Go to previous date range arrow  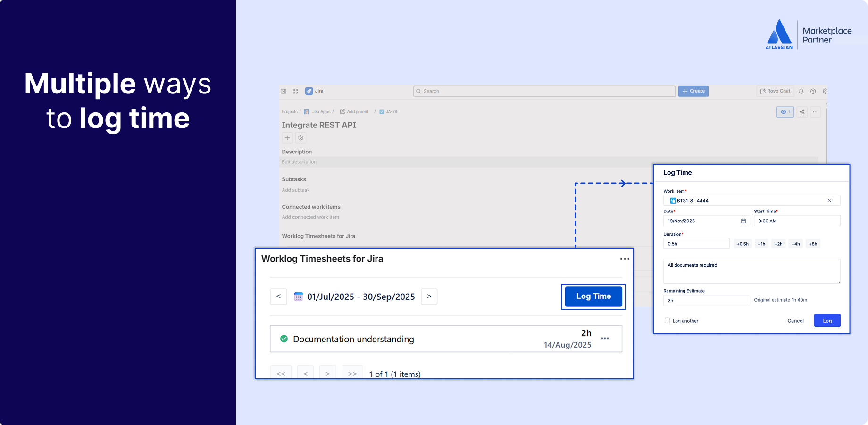[278, 297]
